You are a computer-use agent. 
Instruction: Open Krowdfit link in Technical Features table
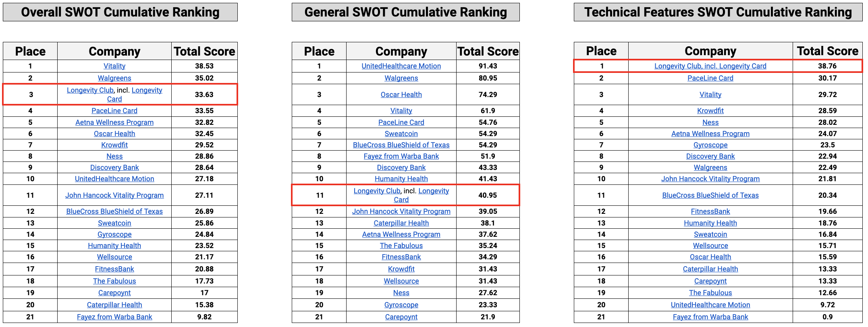710,111
